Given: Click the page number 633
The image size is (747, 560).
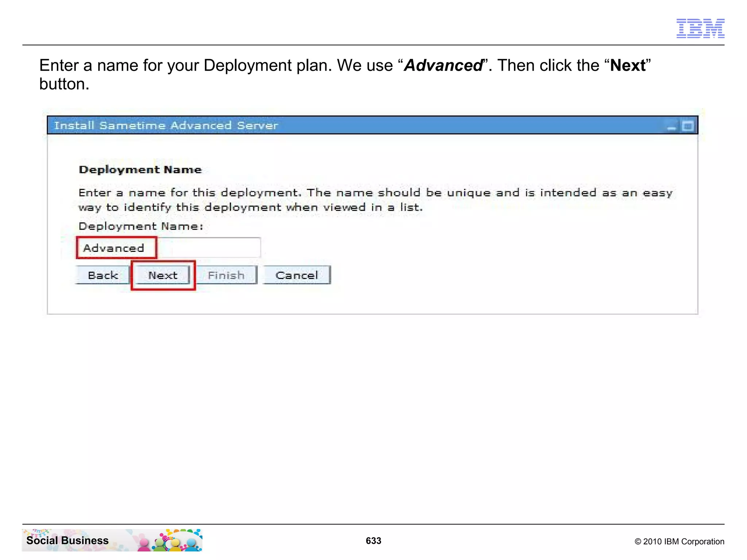Looking at the screenshot, I should pos(373,541).
